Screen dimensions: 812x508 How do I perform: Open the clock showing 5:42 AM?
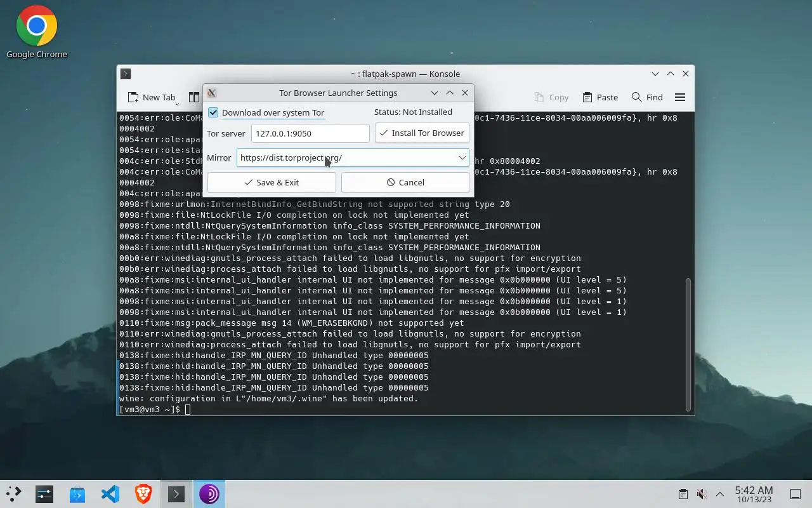[754, 494]
